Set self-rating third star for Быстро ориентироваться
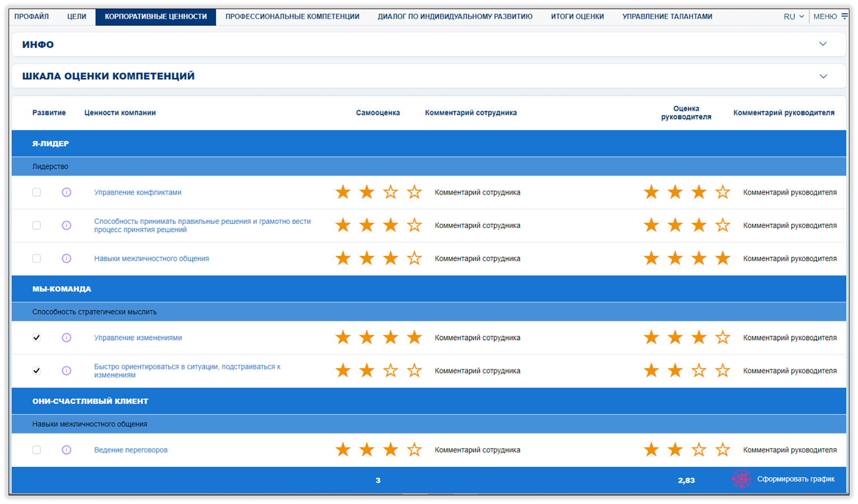The width and height of the screenshot is (858, 504). coord(390,371)
